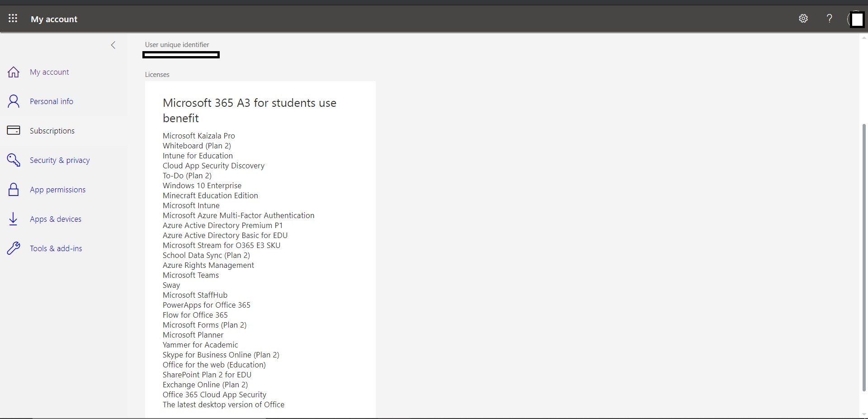
Task: Open Subscriptions page
Action: 52,131
